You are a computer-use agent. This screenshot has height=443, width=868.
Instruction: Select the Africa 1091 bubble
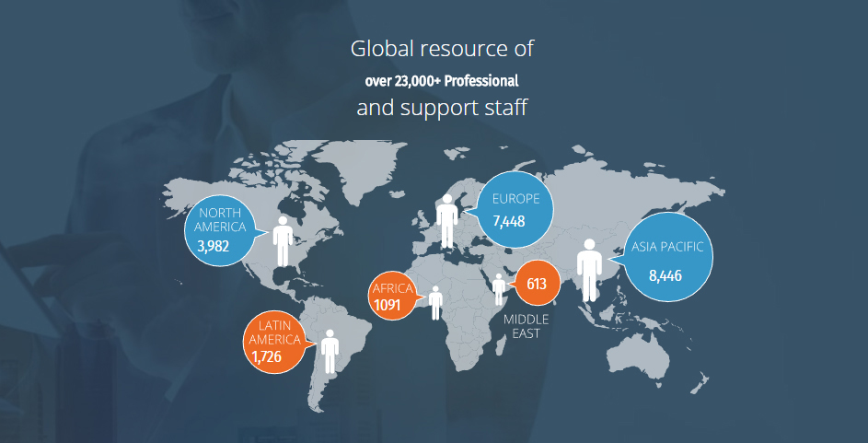[394, 297]
